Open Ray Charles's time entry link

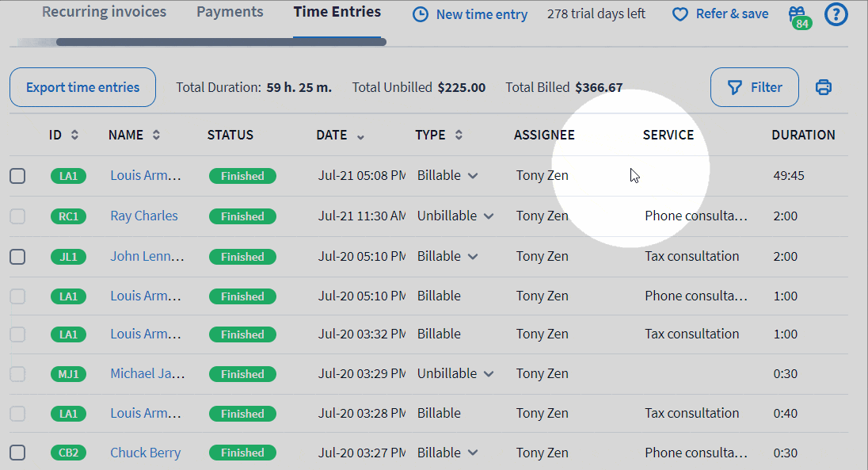pyautogui.click(x=143, y=216)
